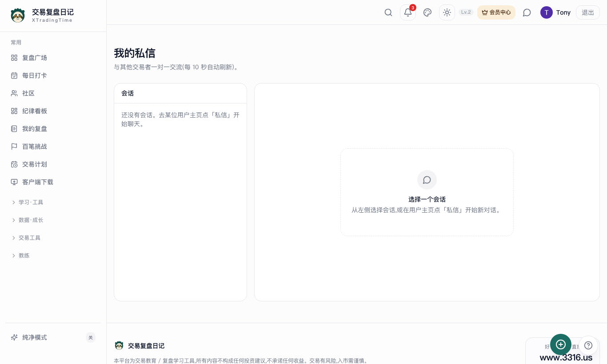Click the 交易复盘日记 title in sidebar header

[53, 12]
